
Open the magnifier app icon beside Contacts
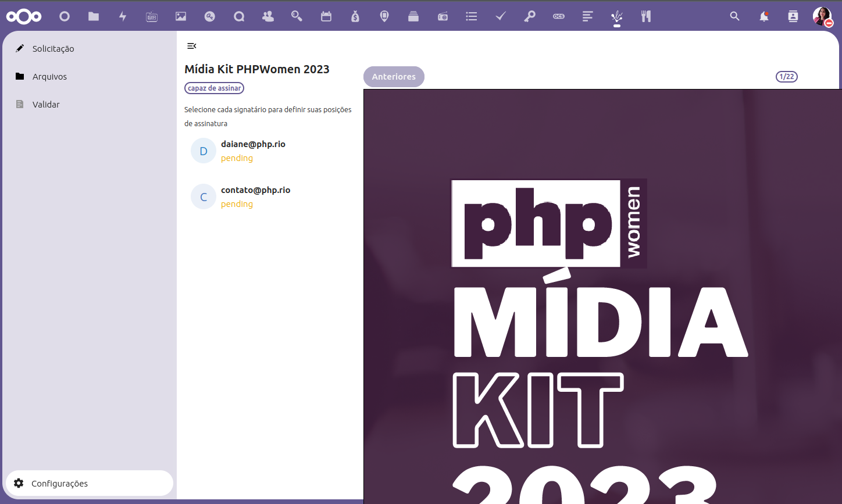(297, 16)
